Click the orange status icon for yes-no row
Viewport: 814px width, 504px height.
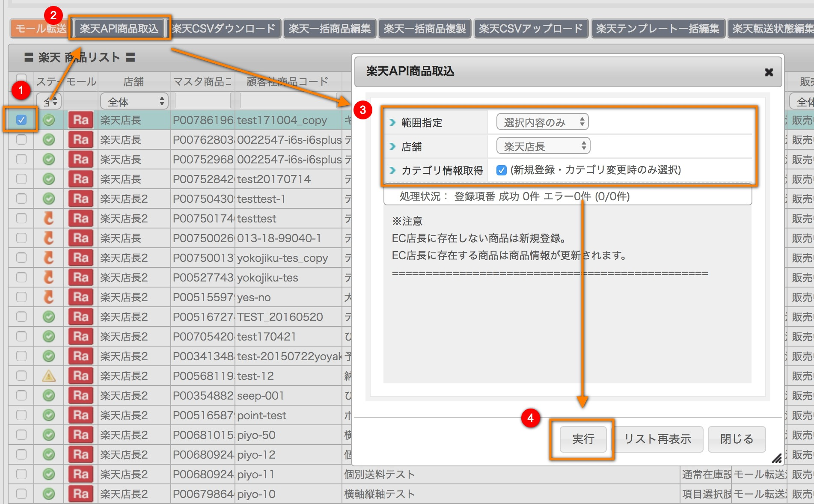coord(49,297)
